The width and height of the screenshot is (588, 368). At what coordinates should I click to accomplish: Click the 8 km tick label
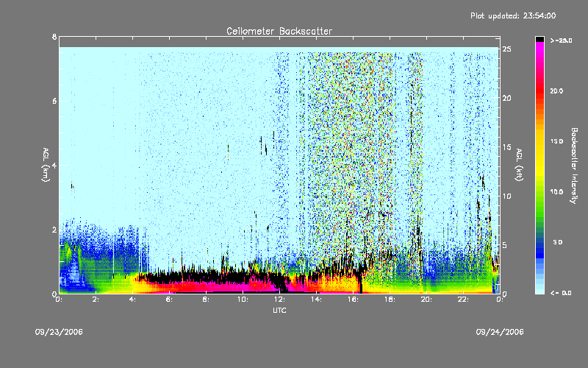pyautogui.click(x=54, y=37)
